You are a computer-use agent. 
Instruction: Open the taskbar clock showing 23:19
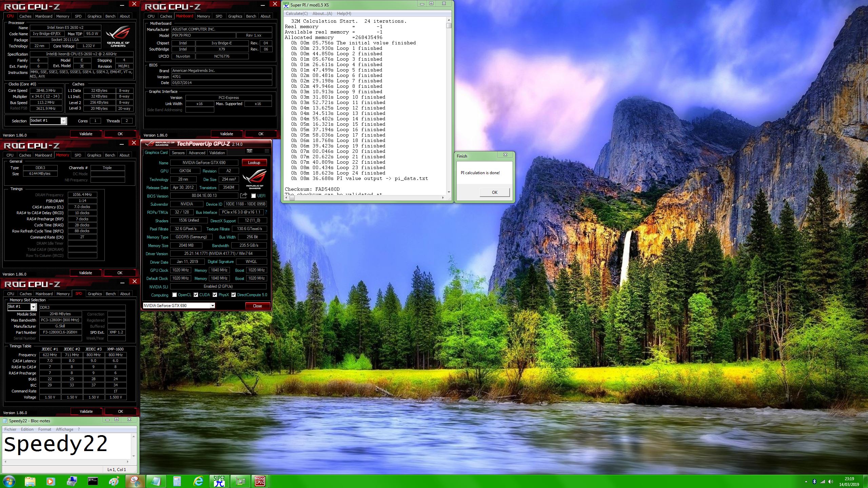[x=849, y=482]
